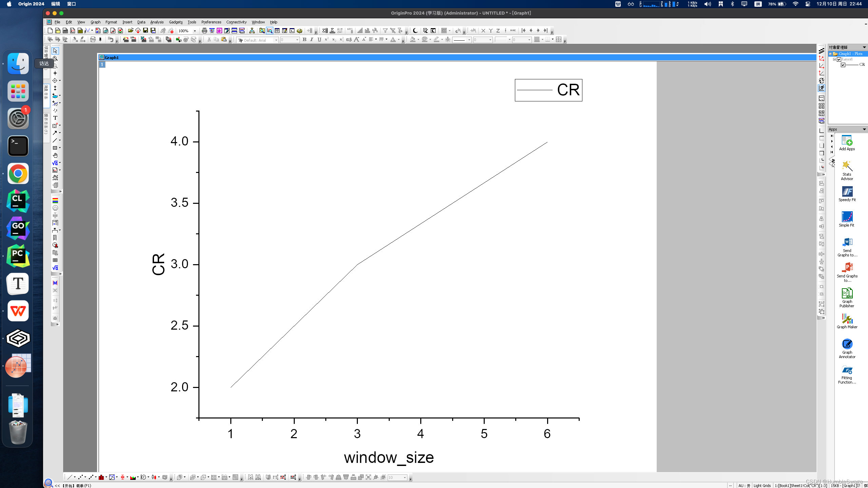The height and width of the screenshot is (488, 868).
Task: Open the Graph menu item
Action: pyautogui.click(x=95, y=22)
